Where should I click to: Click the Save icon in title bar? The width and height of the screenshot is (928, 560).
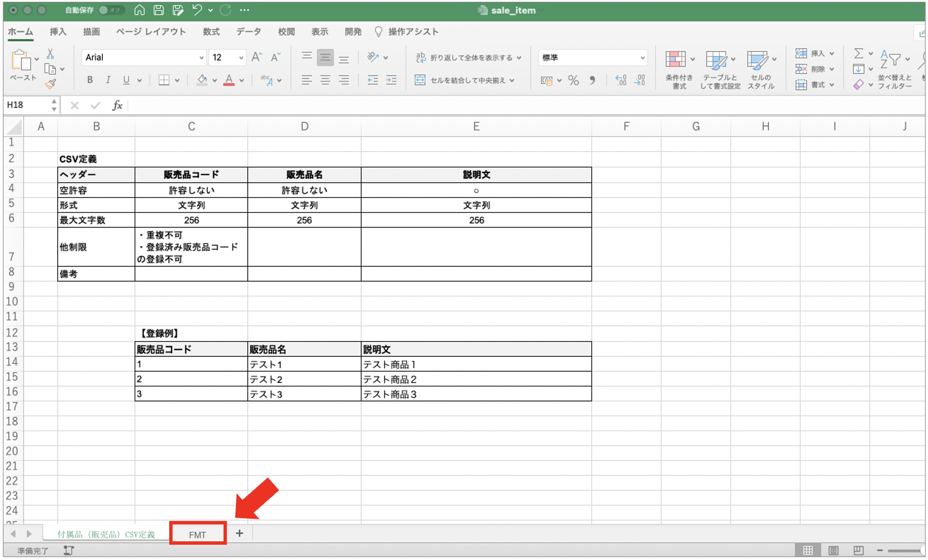point(159,10)
